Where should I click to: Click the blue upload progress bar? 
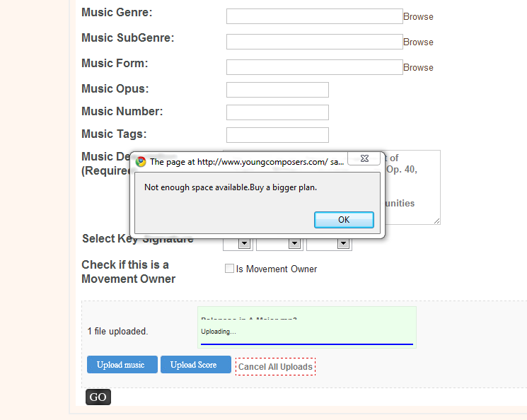pyautogui.click(x=307, y=344)
